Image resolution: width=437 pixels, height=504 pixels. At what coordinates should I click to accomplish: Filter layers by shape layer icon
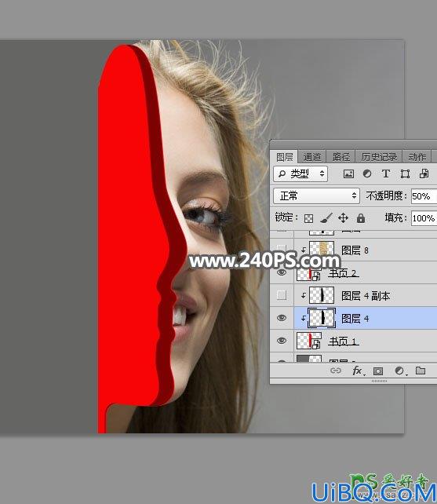[x=405, y=174]
